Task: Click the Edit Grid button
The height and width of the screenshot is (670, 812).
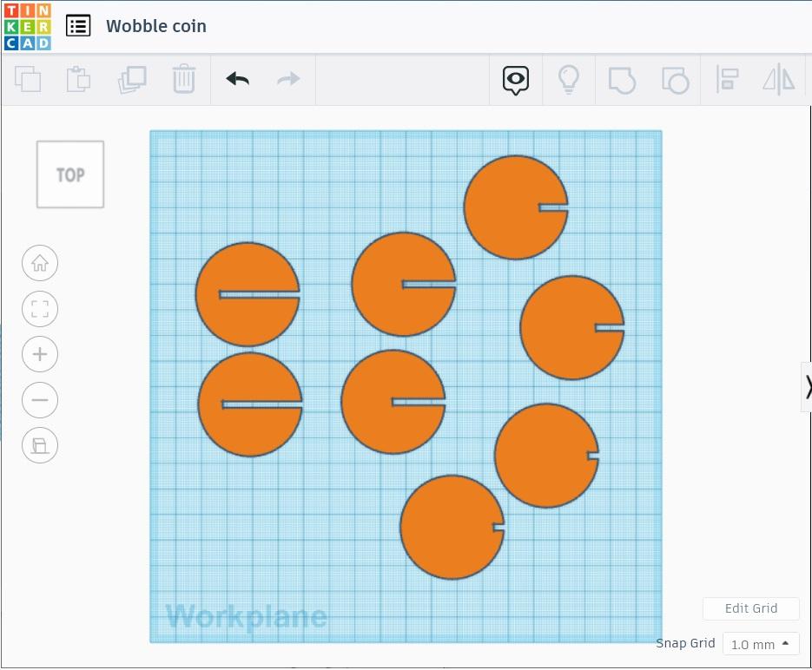Action: pyautogui.click(x=751, y=608)
